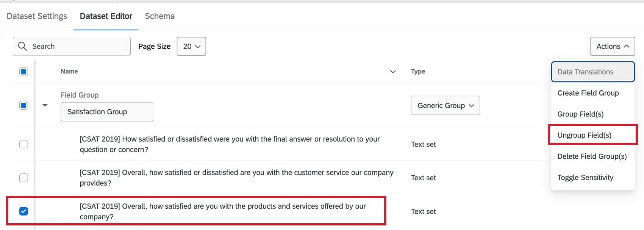This screenshot has height=230, width=644.
Task: Check the final answer satisfaction question row
Action: click(23, 144)
